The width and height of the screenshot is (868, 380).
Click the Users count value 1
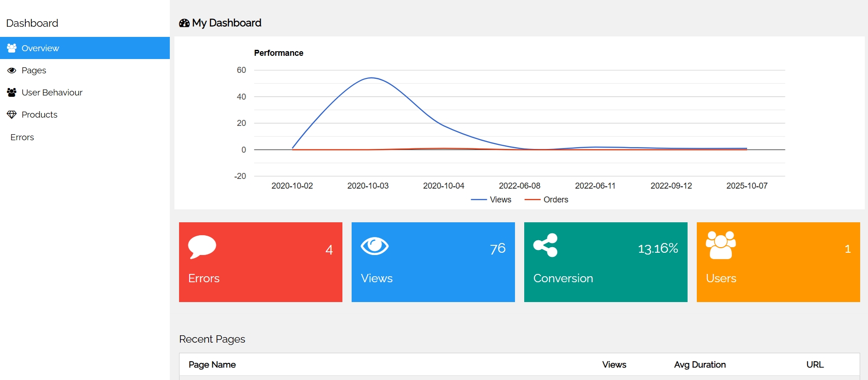848,249
